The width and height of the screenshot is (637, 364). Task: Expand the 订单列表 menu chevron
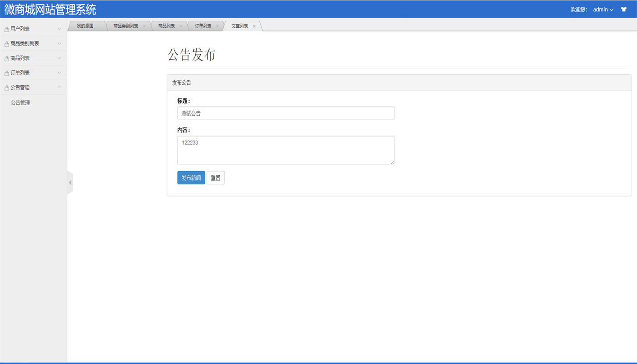point(59,72)
